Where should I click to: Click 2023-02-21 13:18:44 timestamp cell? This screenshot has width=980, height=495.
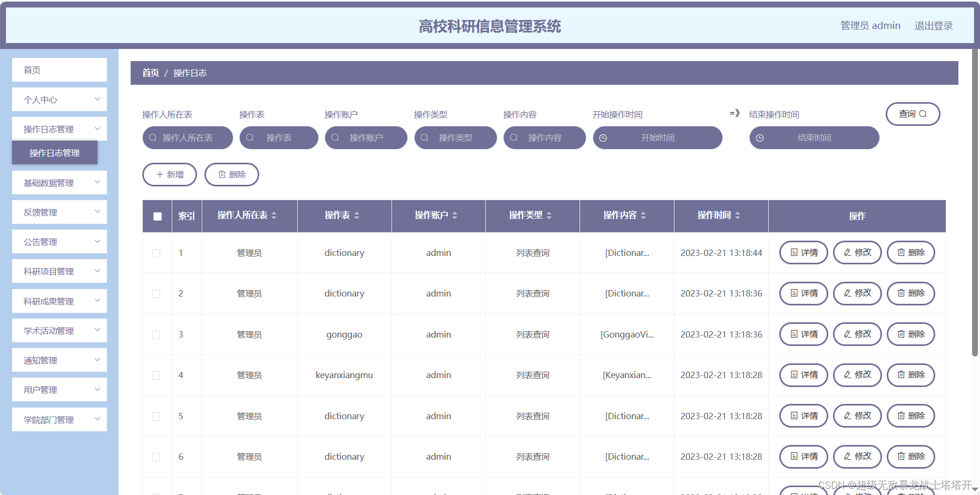tap(721, 253)
